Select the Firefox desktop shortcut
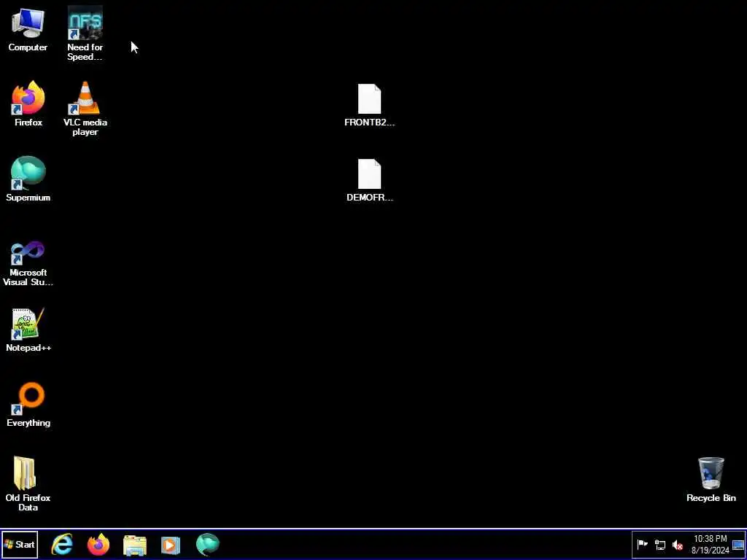Screen dimensions: 747x560 point(28,104)
